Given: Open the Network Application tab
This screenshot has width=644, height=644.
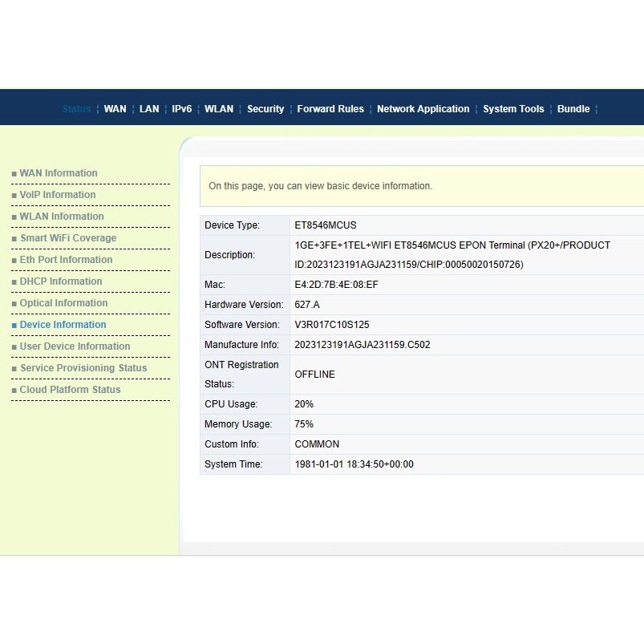Looking at the screenshot, I should click(x=423, y=109).
